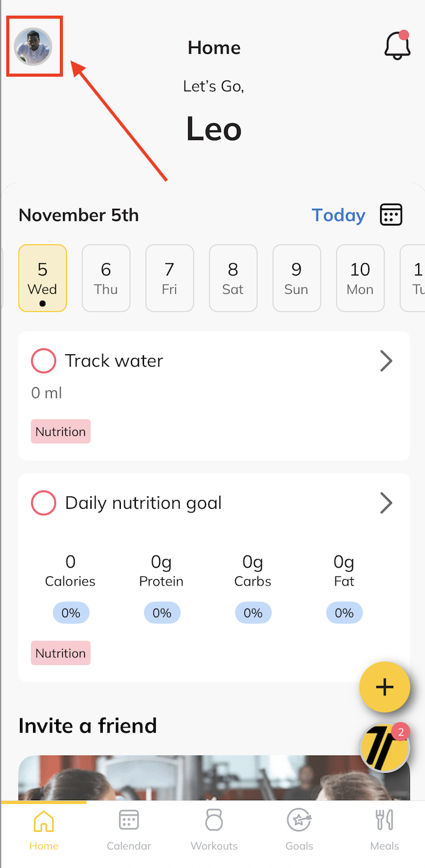The image size is (425, 868).
Task: Tap the yellow plus add button
Action: point(384,687)
